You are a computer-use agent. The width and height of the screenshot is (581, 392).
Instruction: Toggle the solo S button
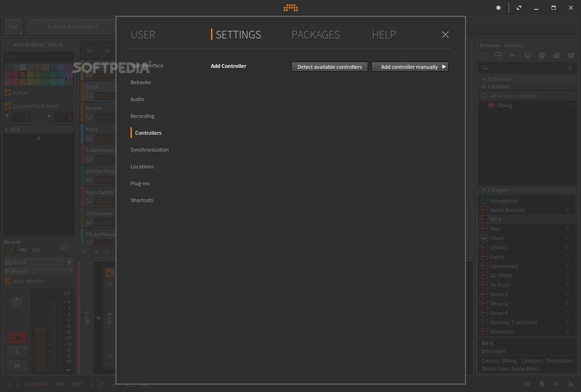[x=17, y=352]
